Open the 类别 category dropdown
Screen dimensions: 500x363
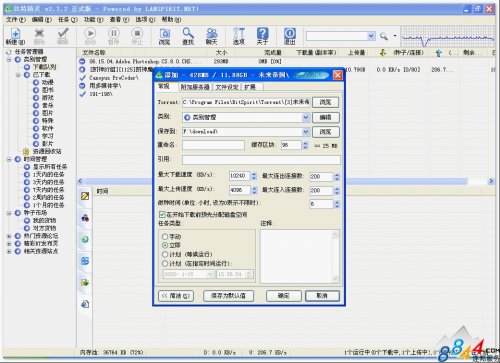point(306,117)
